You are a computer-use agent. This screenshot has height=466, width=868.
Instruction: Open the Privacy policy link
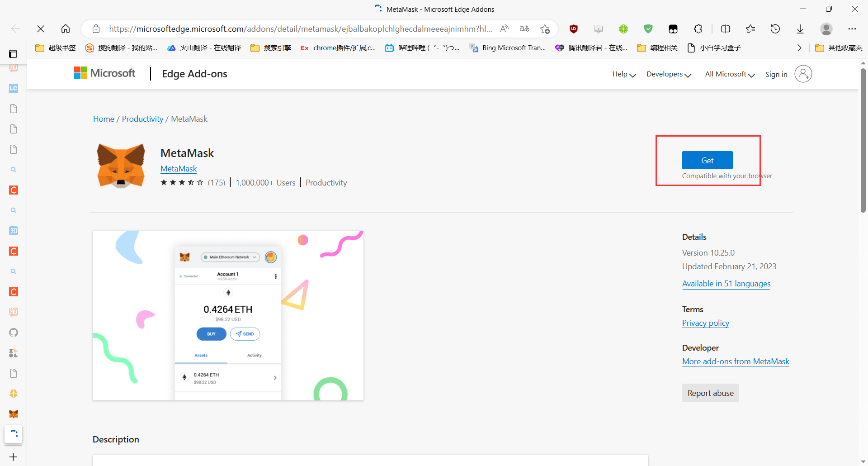coord(705,323)
